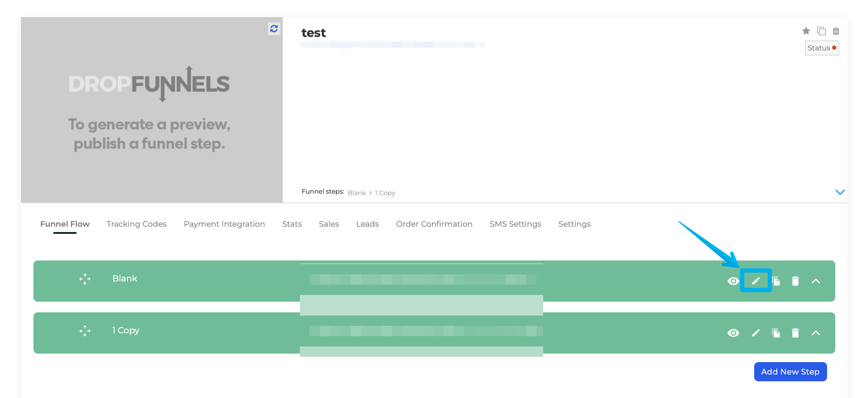
Task: Click the Blank link in Funnel steps
Action: [x=356, y=193]
